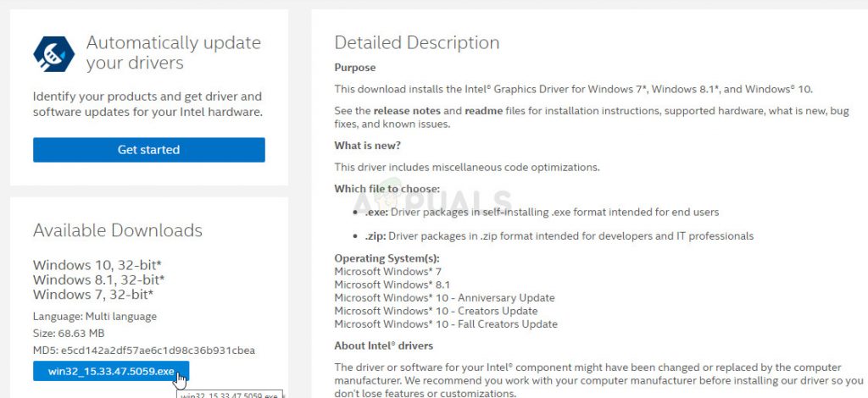868x398 pixels.
Task: Click the .exe driver package bullet
Action: [x=542, y=212]
